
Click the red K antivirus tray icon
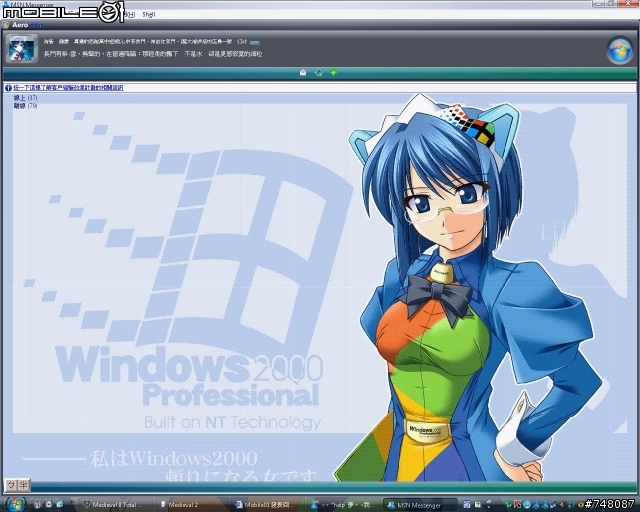[518, 505]
